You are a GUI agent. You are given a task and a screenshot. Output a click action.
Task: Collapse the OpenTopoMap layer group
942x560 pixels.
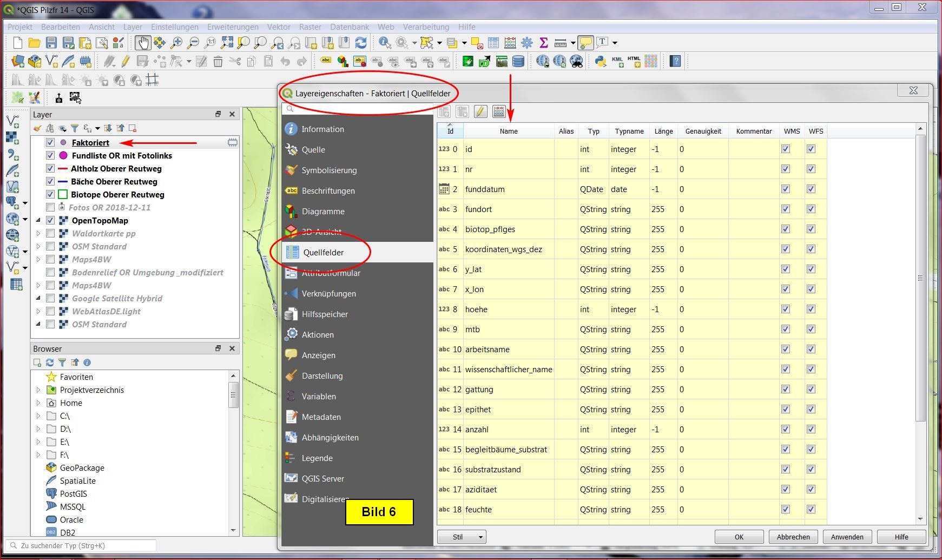[38, 221]
